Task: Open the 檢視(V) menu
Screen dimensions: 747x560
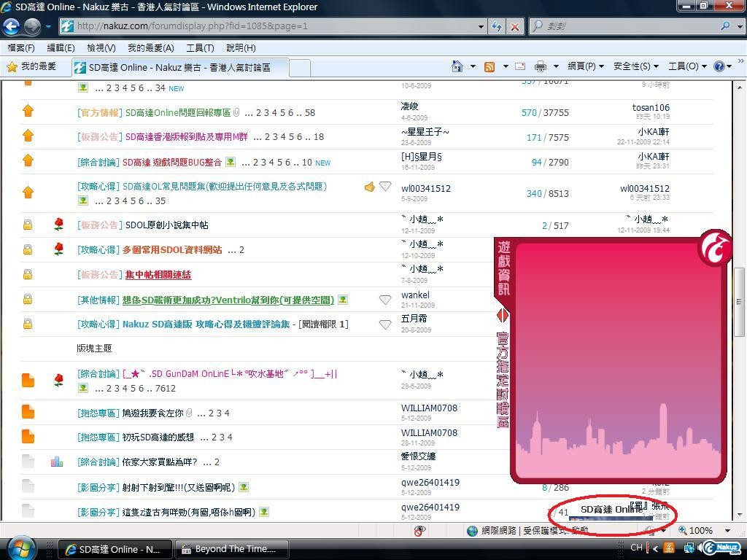Action: point(101,48)
